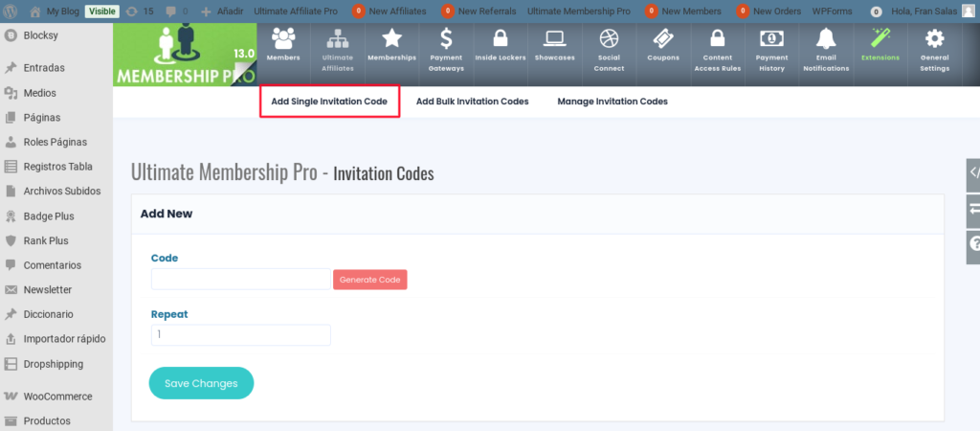This screenshot has height=431, width=980.
Task: Open Ultimate Affiliates hierarchy icon
Action: [x=338, y=39]
